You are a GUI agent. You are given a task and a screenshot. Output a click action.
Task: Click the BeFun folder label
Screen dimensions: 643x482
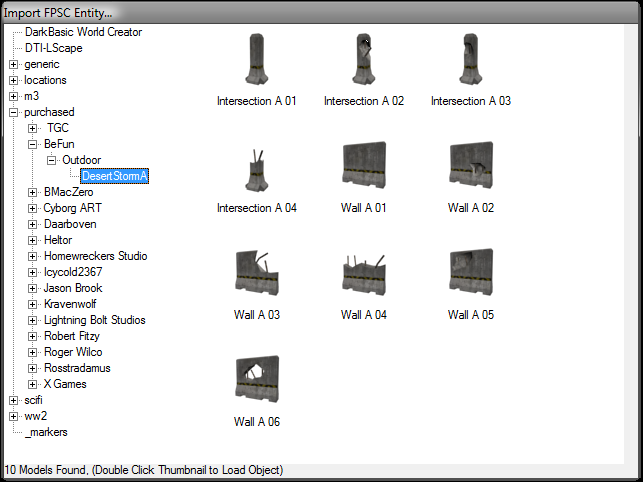pyautogui.click(x=59, y=144)
